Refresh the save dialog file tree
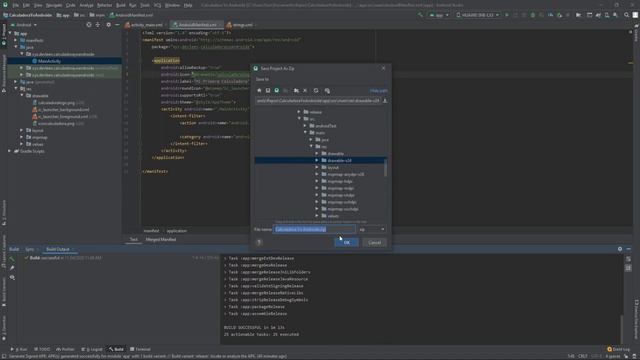Viewport: 640px width, 360px height. 316,91
